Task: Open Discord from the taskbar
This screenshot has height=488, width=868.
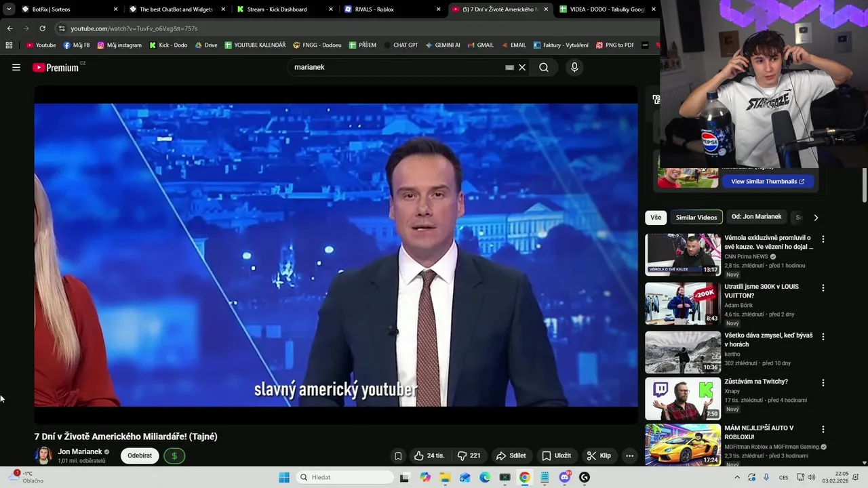Action: pos(564,477)
